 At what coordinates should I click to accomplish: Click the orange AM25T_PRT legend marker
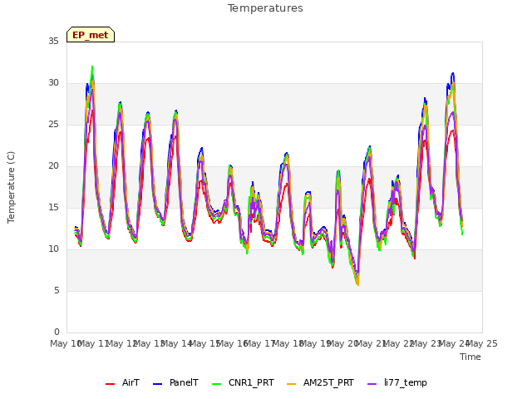[x=292, y=384]
